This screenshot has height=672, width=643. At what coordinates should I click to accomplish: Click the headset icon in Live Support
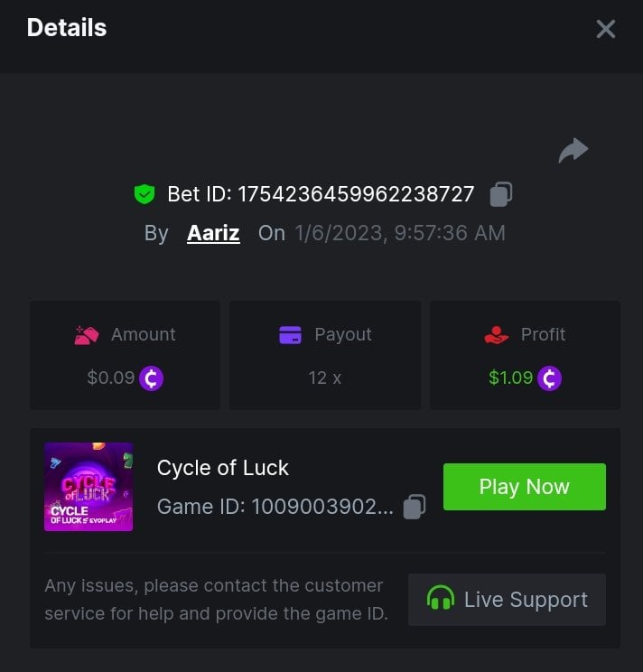coord(441,599)
